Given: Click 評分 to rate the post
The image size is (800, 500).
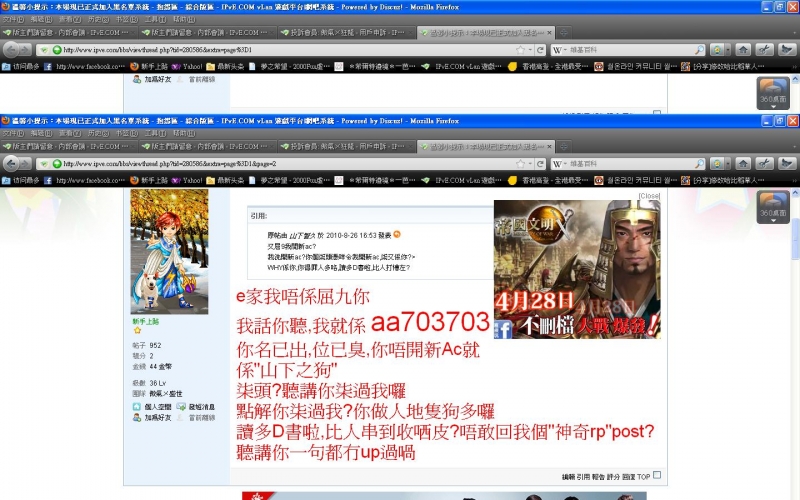Looking at the screenshot, I should point(613,477).
